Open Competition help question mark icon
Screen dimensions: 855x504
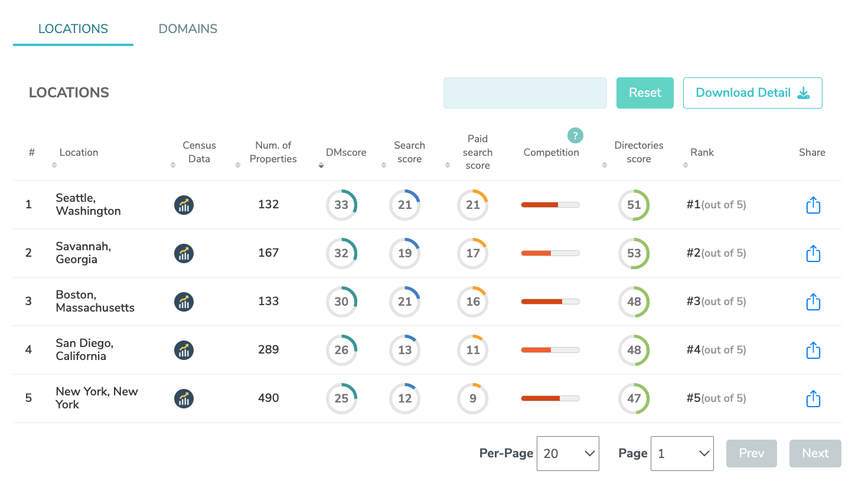point(575,136)
